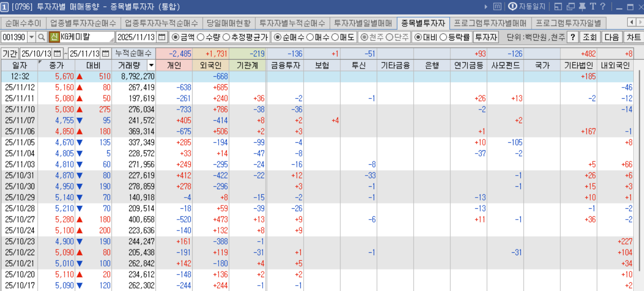Pin the window with the pushpin icon
This screenshot has height=291, width=644.
(582, 7)
